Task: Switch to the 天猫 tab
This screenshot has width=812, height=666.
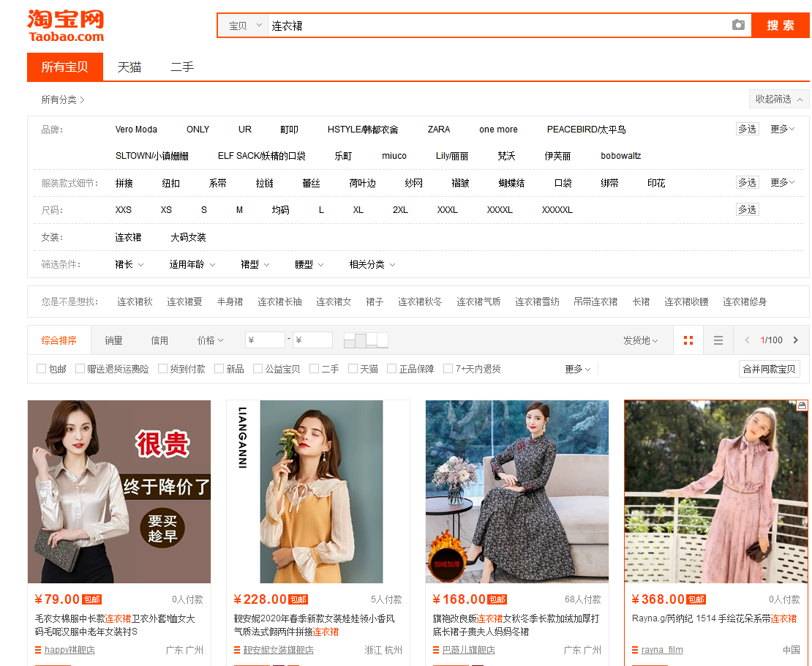Action: [129, 67]
